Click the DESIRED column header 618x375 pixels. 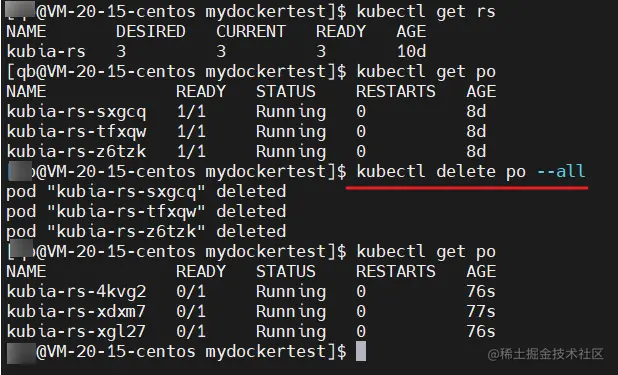click(151, 32)
